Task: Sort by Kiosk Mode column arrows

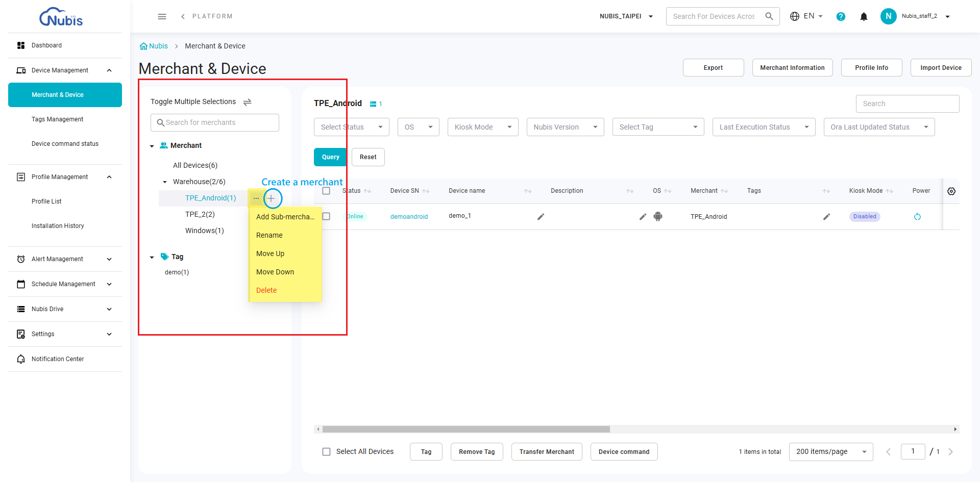Action: [x=890, y=191]
